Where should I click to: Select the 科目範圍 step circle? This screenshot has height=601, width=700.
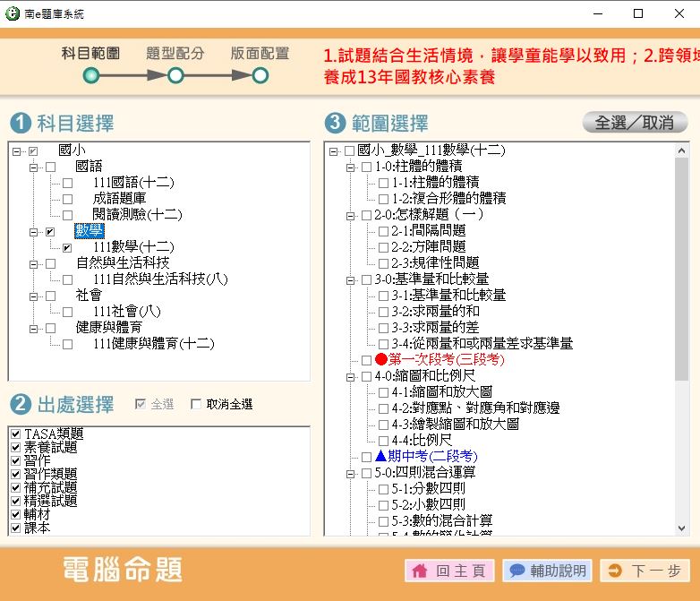pyautogui.click(x=91, y=75)
